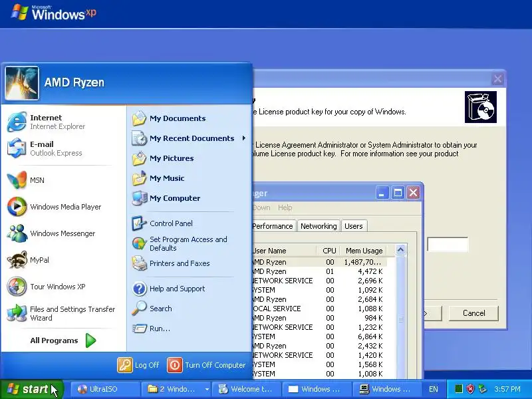
Task: Click scroll up arrow in Task Manager list
Action: (401, 251)
